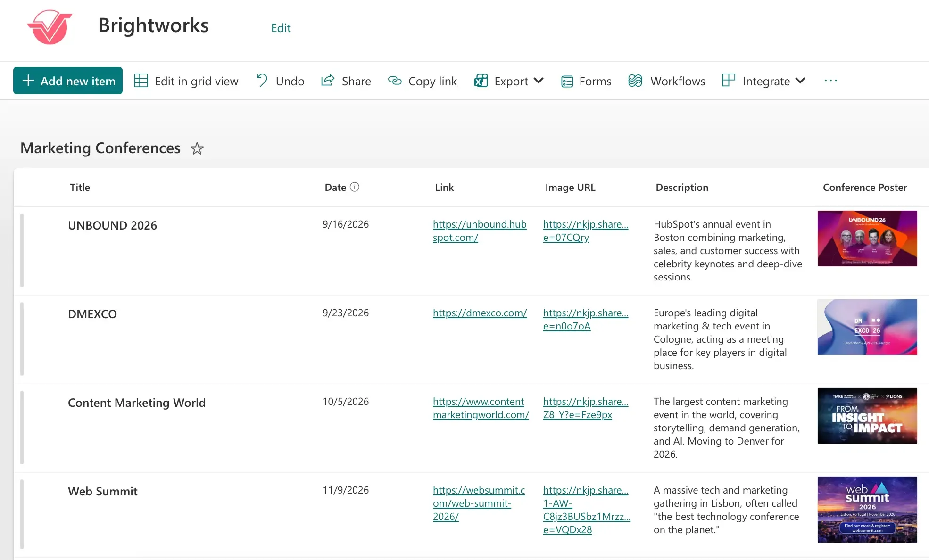Click the Brightworks site name
This screenshot has height=560, width=929.
tap(153, 25)
